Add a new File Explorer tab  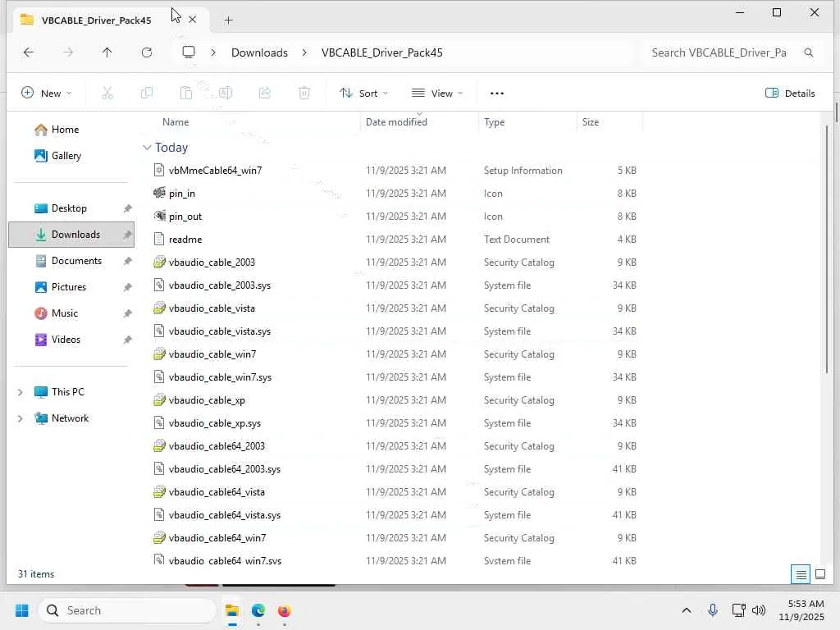[x=229, y=21]
